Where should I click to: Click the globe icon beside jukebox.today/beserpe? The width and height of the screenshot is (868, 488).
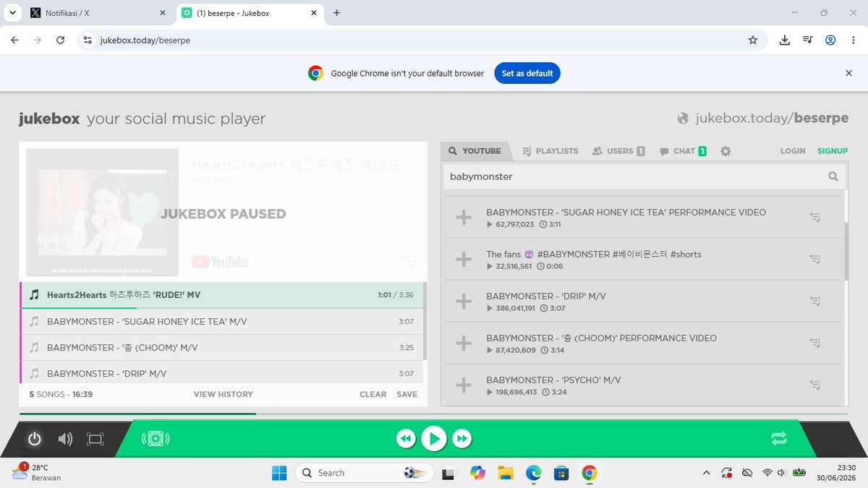[682, 119]
